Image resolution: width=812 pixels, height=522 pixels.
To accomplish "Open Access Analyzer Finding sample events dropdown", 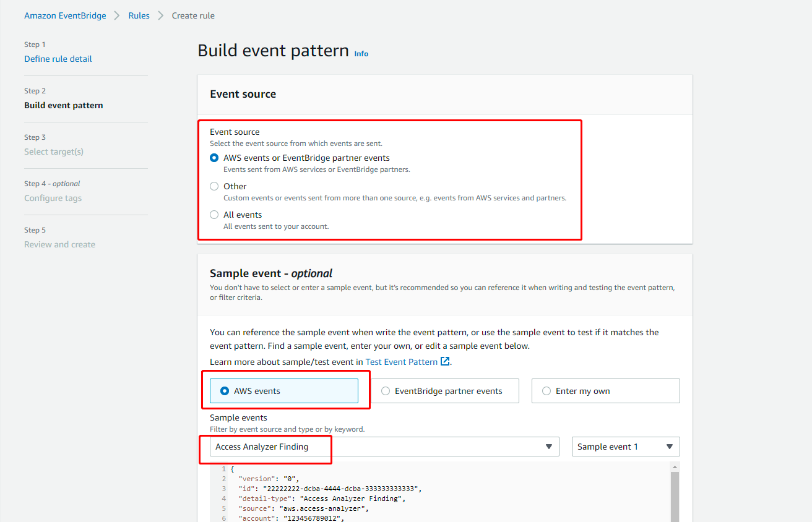I will [384, 447].
